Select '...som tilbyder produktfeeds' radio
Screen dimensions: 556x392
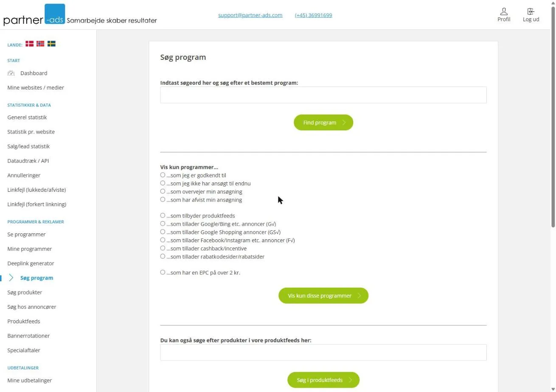(163, 216)
